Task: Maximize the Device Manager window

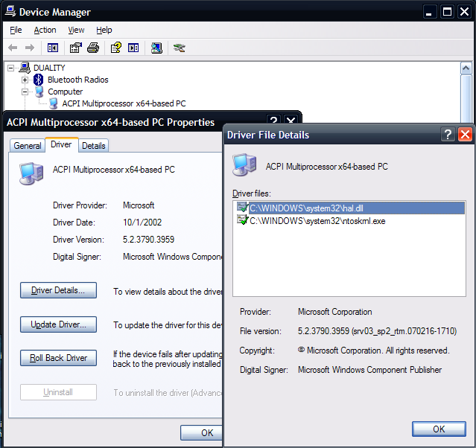Action: pyautogui.click(x=447, y=12)
